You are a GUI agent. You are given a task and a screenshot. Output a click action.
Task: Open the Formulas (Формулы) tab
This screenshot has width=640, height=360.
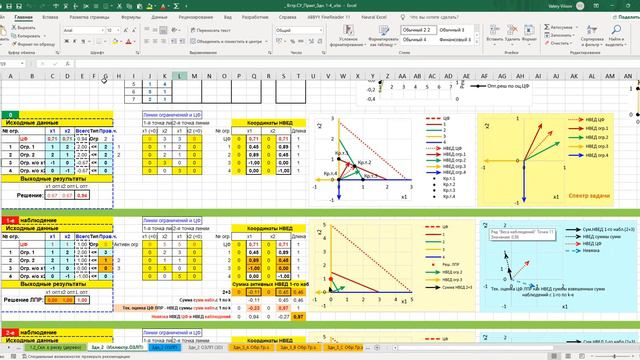pyautogui.click(x=131, y=17)
